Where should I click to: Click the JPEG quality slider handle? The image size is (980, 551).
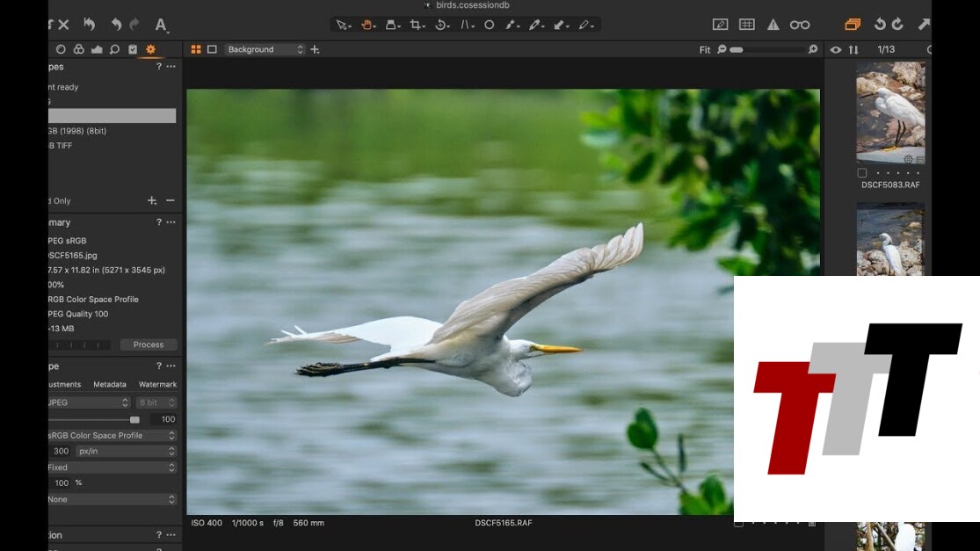coord(134,420)
